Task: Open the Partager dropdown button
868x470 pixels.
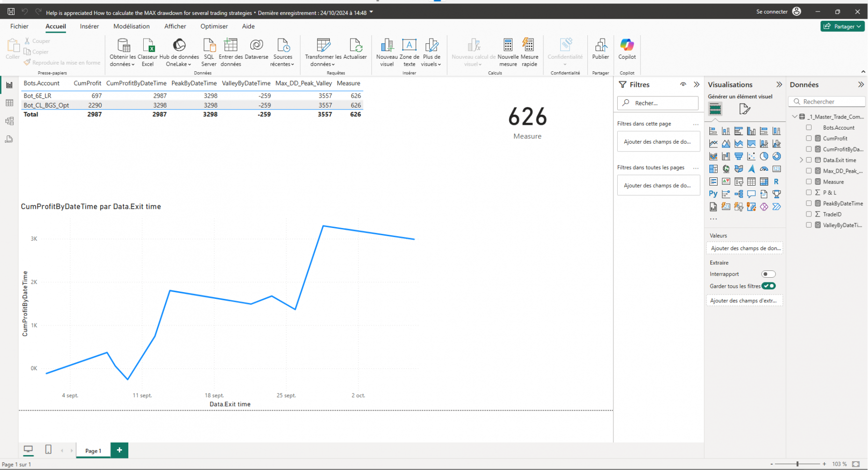Action: coord(842,27)
